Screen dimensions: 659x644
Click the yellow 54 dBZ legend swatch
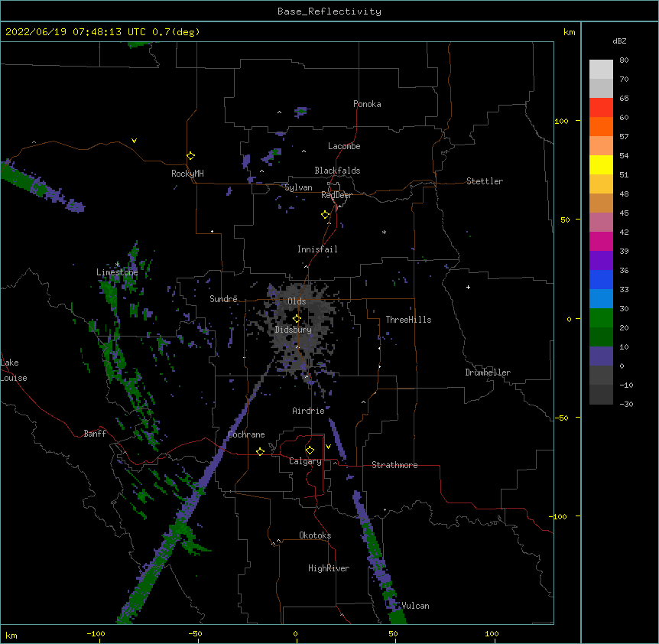601,164
